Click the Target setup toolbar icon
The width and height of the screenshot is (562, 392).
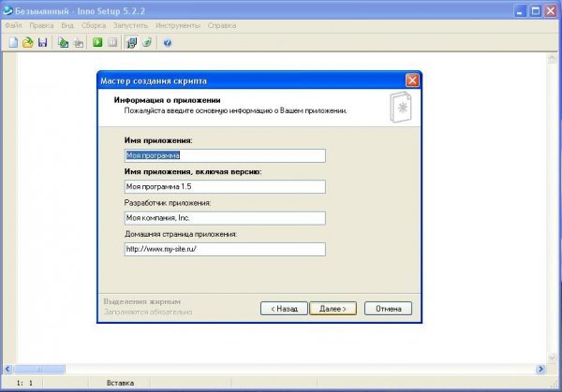[x=131, y=43]
